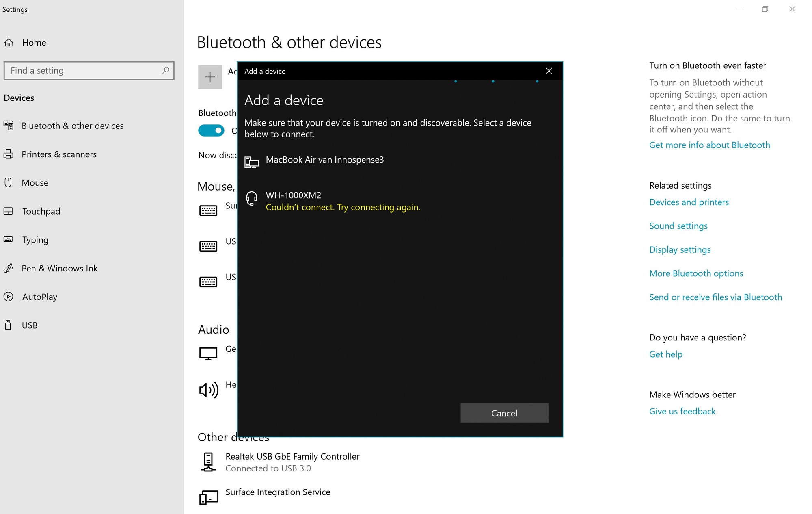
Task: Select AutoPlay in the sidebar
Action: pos(40,297)
